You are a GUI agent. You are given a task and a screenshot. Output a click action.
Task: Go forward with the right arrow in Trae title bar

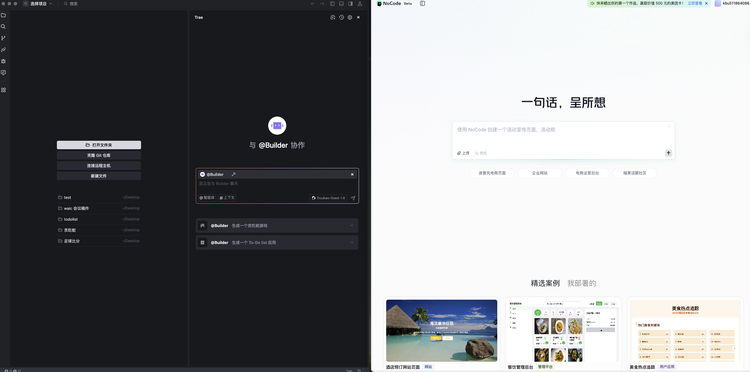pos(322,3)
